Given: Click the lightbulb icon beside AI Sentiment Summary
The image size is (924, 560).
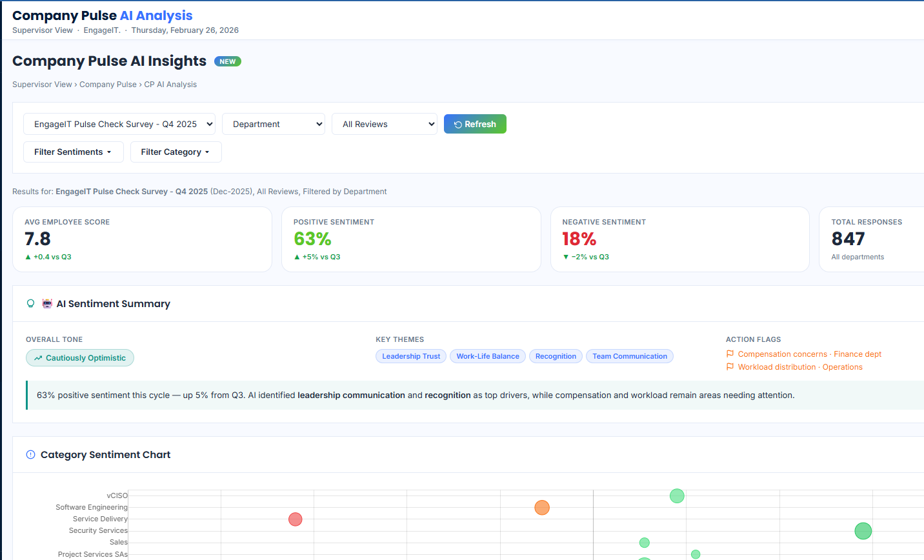Looking at the screenshot, I should coord(30,304).
